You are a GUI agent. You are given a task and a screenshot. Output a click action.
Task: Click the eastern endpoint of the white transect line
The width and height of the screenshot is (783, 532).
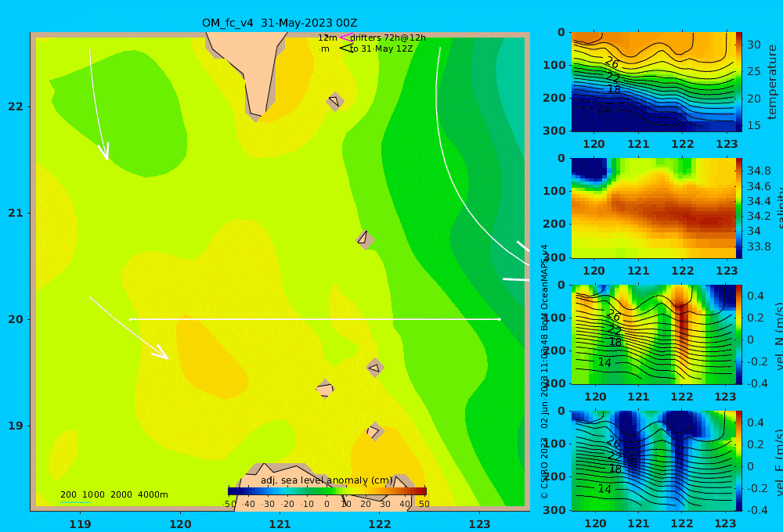click(x=500, y=319)
